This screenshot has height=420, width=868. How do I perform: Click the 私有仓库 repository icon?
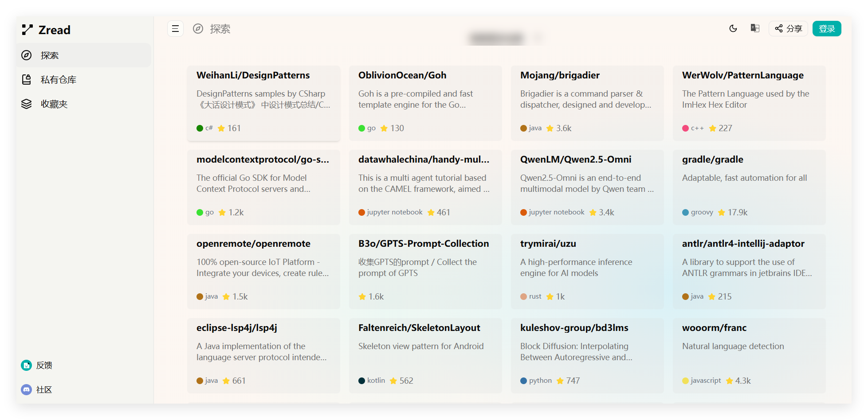[27, 80]
